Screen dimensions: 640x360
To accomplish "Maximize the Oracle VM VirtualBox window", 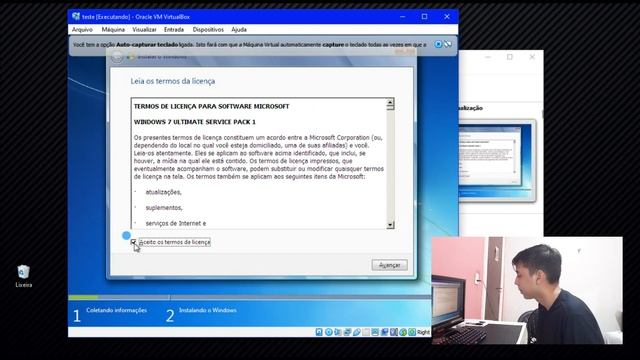I will tap(424, 17).
